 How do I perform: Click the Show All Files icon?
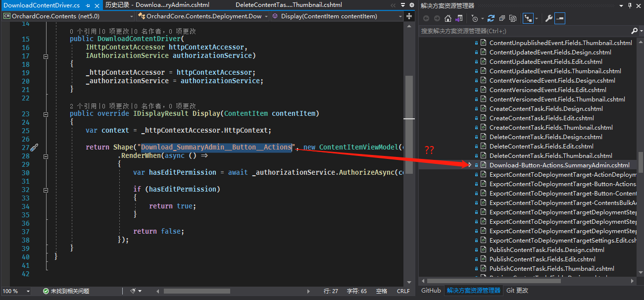(513, 18)
